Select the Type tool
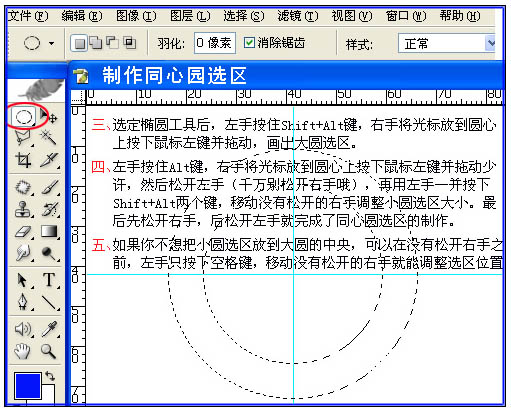The image size is (511, 411). click(x=49, y=280)
